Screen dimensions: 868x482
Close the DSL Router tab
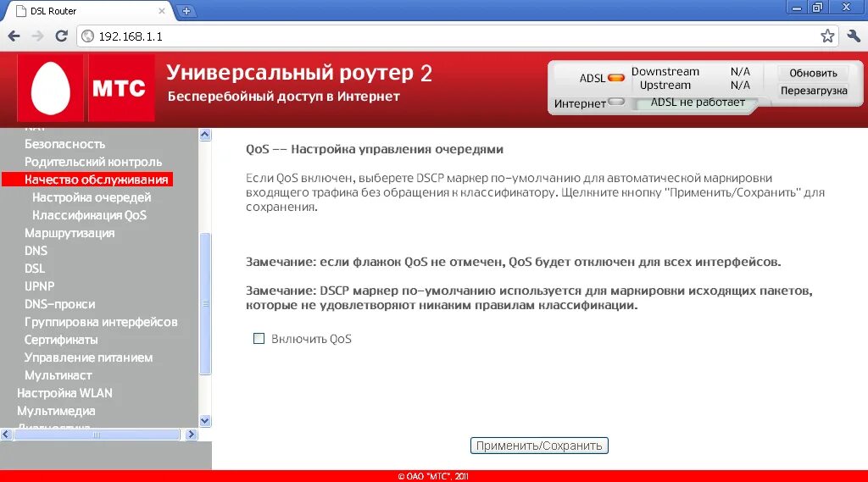click(162, 10)
